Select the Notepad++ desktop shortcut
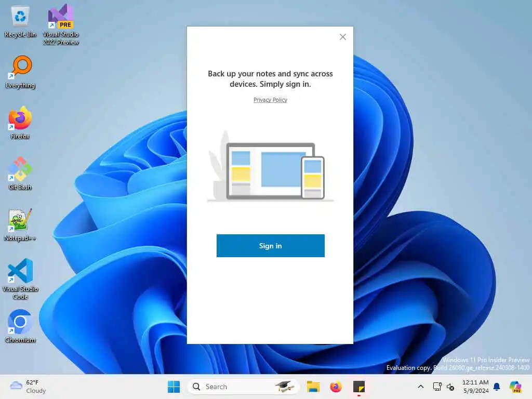Viewport: 532px width, 399px height. pos(20,225)
